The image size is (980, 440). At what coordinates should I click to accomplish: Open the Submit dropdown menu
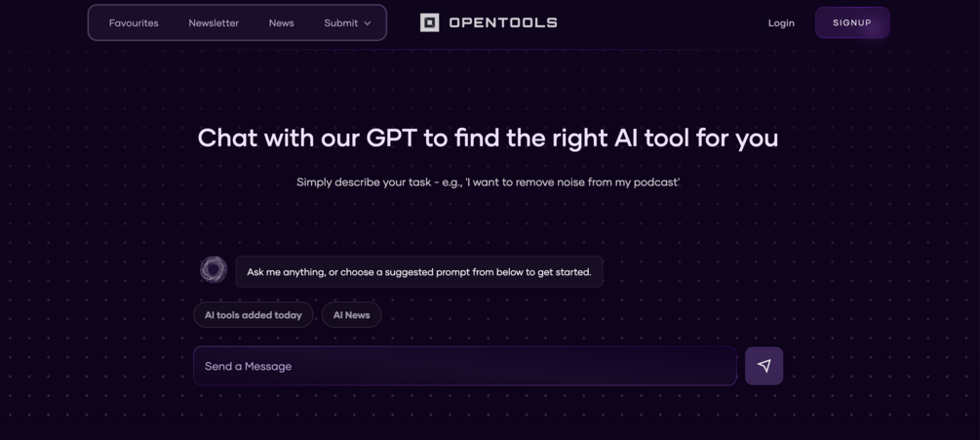(341, 23)
